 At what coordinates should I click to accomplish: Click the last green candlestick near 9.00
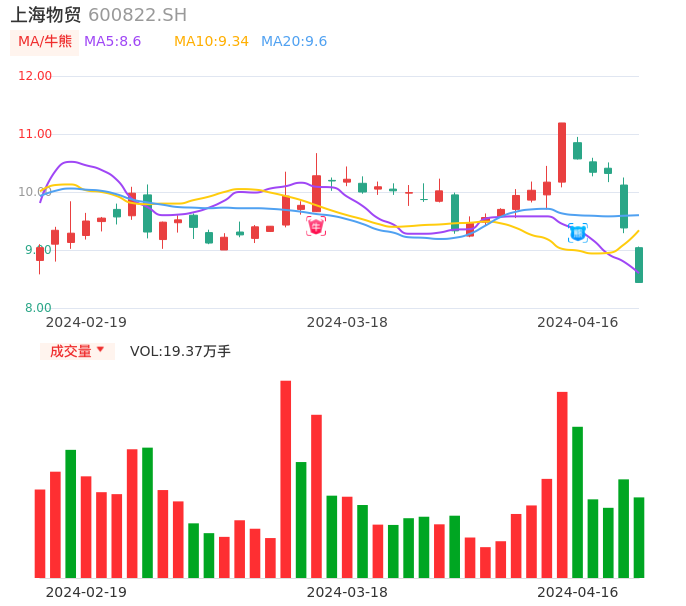point(639,265)
